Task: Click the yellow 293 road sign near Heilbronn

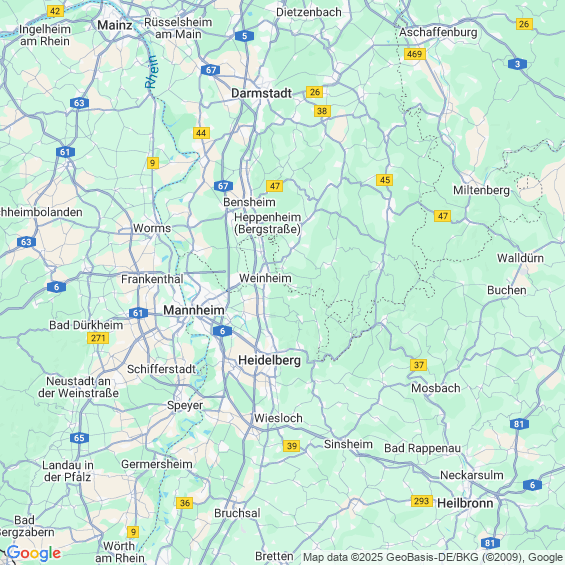Action: click(422, 501)
